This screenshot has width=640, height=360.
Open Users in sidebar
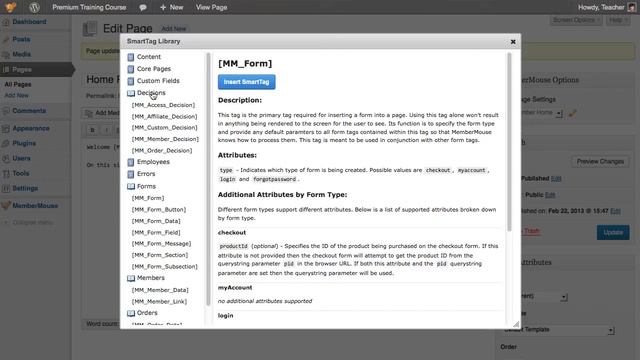(x=21, y=158)
